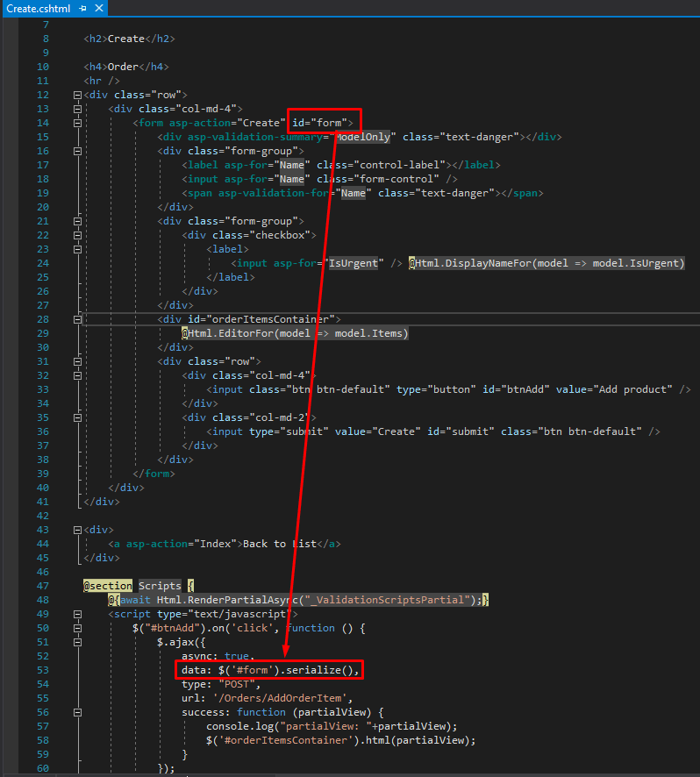Collapse the div block on line 43
The image size is (700, 777).
tap(77, 531)
